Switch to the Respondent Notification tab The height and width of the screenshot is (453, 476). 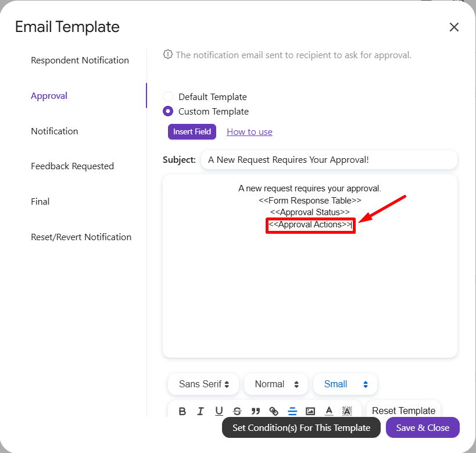(80, 60)
